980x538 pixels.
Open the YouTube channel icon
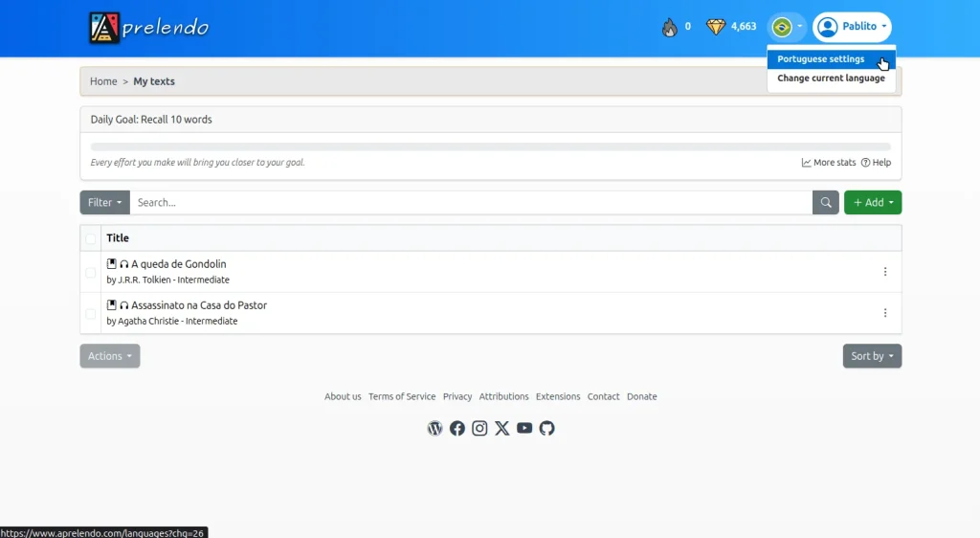[x=524, y=428]
